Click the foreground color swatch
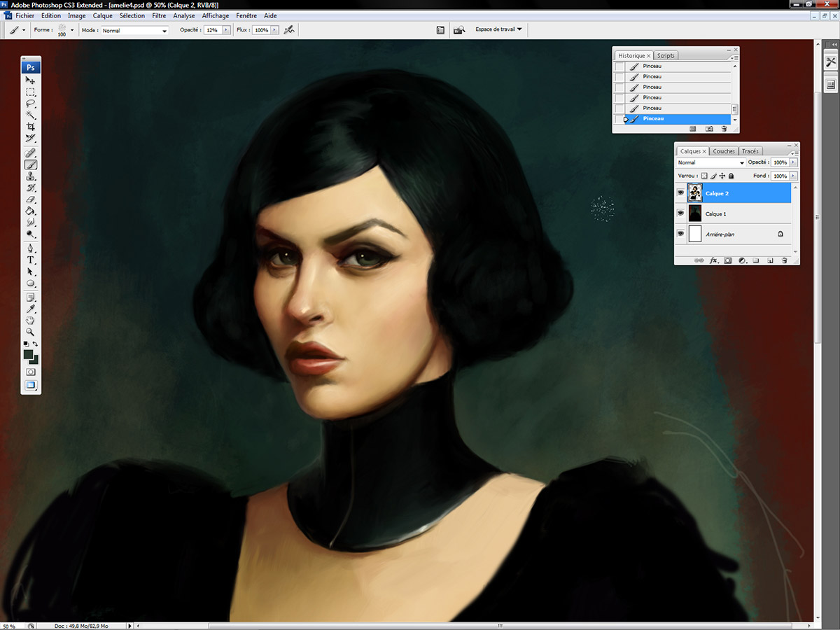840x630 pixels. pos(28,355)
